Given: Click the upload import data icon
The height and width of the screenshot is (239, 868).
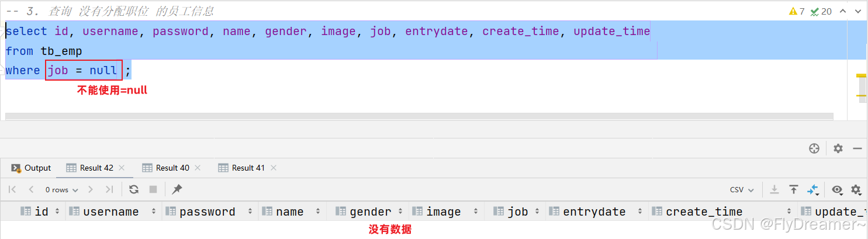Looking at the screenshot, I should pyautogui.click(x=794, y=189).
